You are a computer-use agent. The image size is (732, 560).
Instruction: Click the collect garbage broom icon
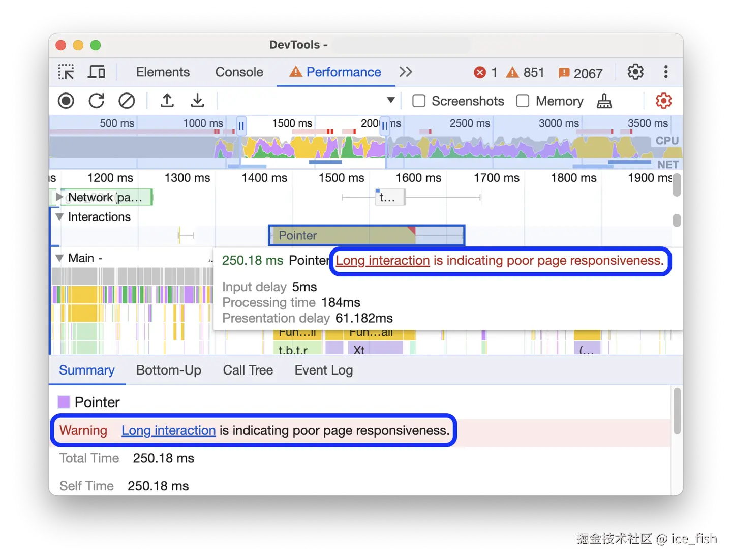(604, 101)
